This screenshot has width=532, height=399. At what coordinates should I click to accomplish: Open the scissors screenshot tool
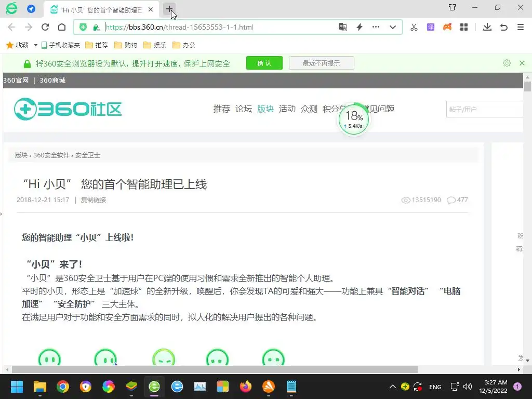(x=414, y=27)
